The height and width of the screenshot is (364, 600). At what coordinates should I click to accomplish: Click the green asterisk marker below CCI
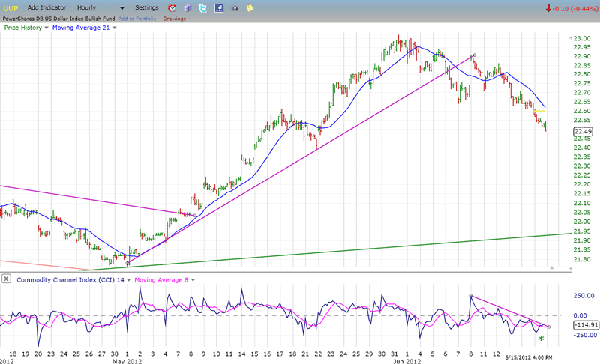(x=540, y=339)
